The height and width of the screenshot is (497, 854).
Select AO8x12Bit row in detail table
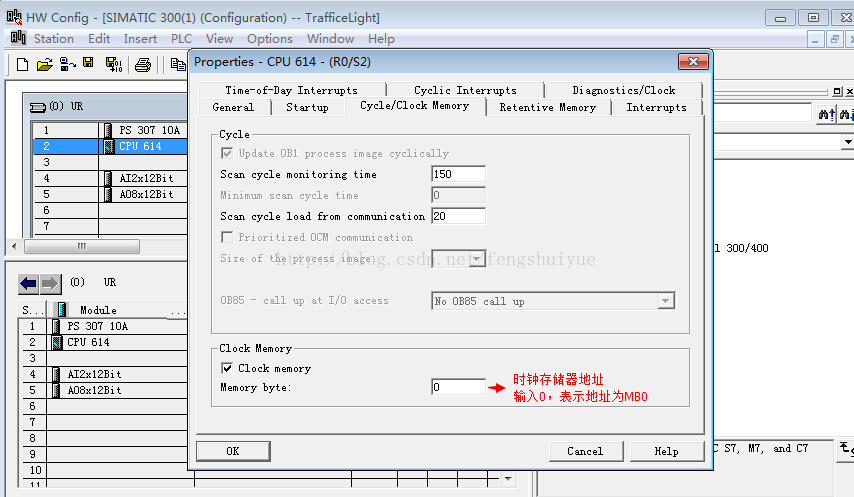(103, 390)
